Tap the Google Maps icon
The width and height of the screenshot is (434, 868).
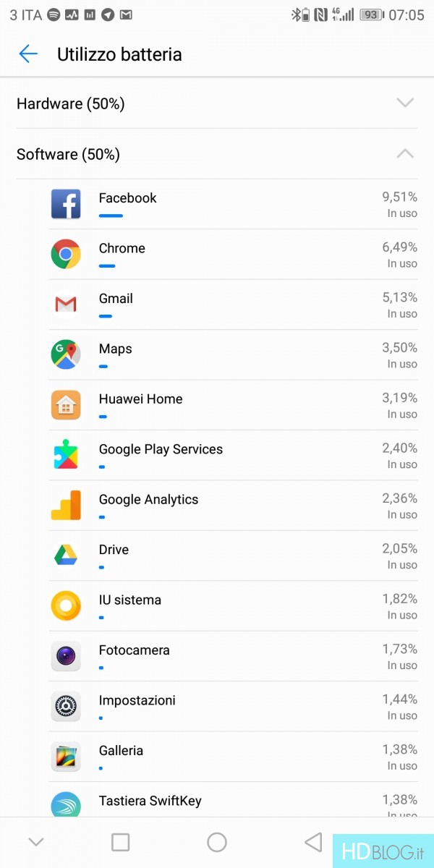coord(66,354)
